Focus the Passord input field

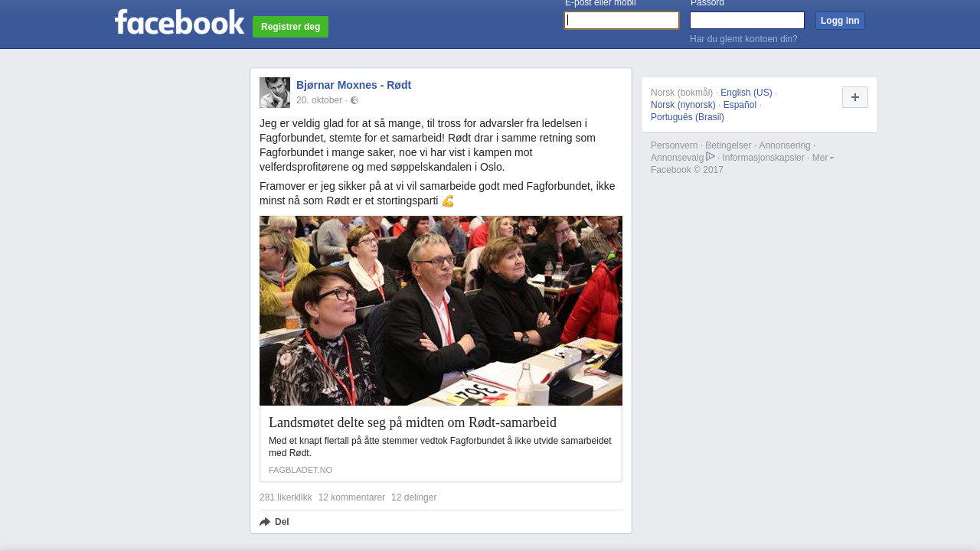747,21
